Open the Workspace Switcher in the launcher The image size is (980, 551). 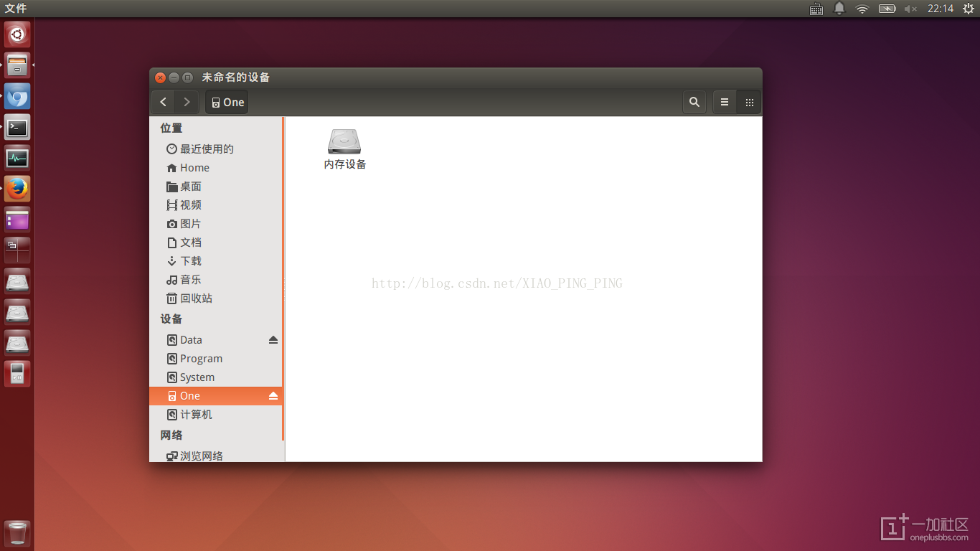click(17, 250)
